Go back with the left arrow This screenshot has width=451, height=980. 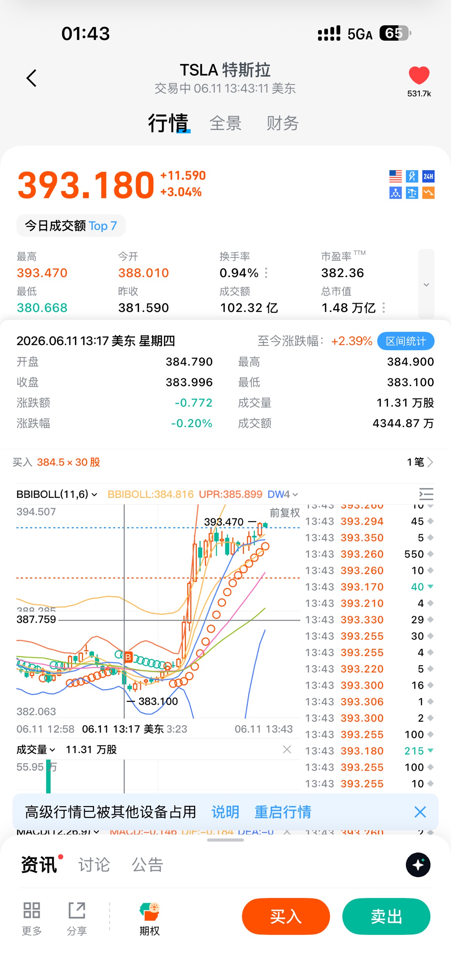point(31,78)
